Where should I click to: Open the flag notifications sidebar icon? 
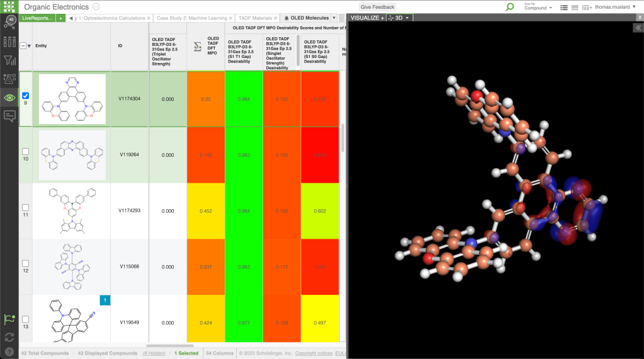coord(9,319)
